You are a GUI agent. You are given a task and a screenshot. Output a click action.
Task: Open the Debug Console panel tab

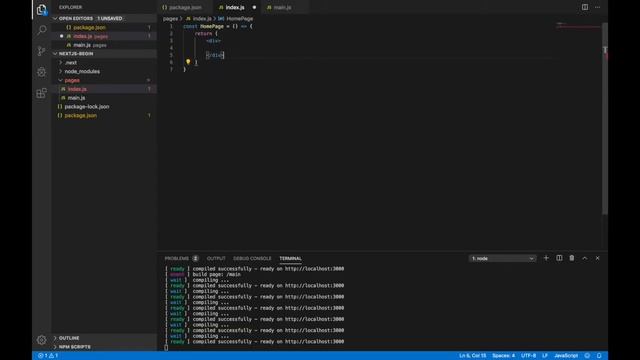pos(252,258)
